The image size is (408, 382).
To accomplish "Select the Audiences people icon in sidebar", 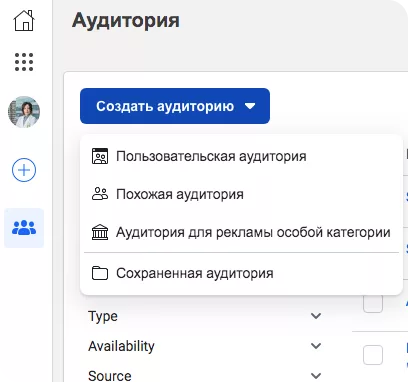I will (x=24, y=228).
